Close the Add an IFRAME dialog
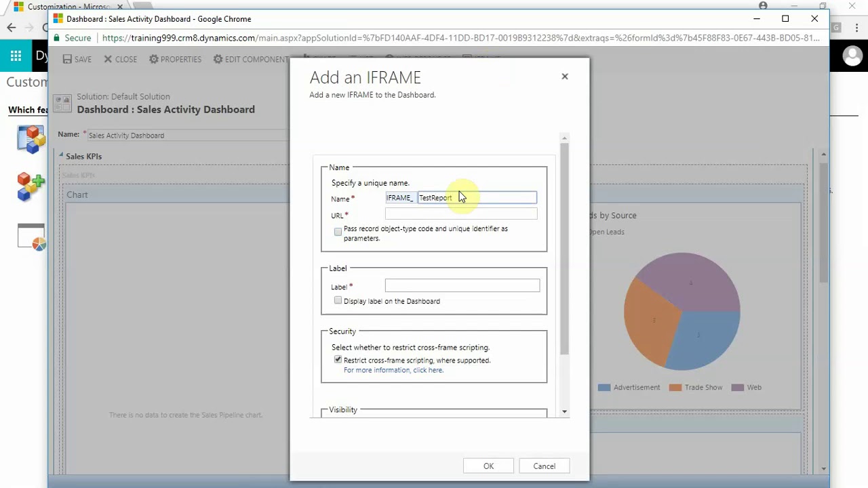868x488 pixels. (564, 77)
